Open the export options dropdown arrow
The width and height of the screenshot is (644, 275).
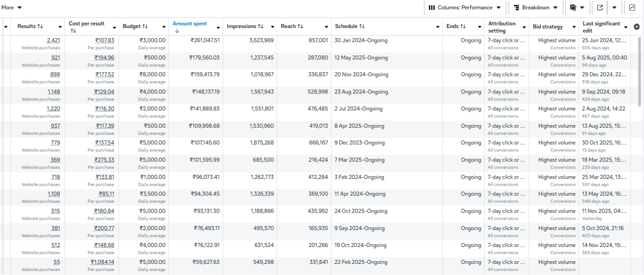(614, 8)
